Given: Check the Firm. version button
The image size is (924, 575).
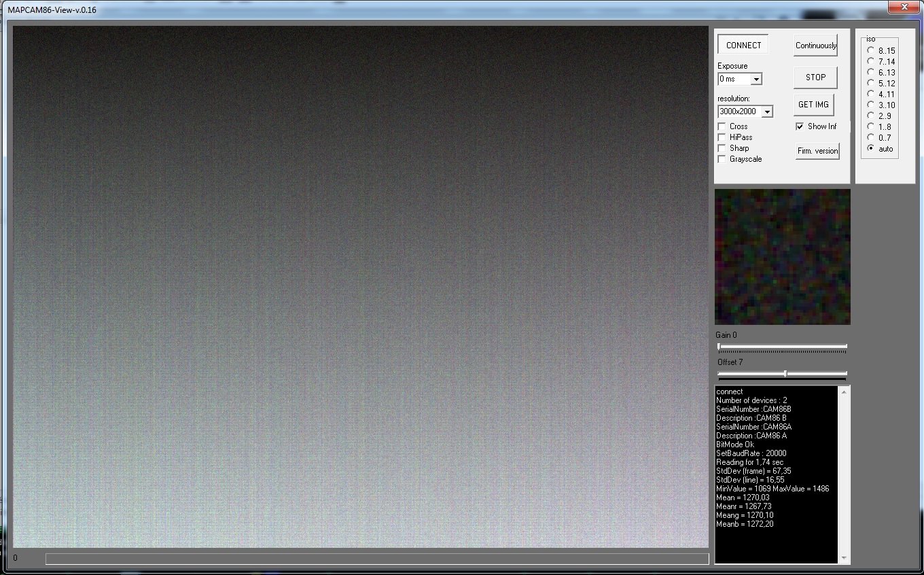Looking at the screenshot, I should point(818,151).
